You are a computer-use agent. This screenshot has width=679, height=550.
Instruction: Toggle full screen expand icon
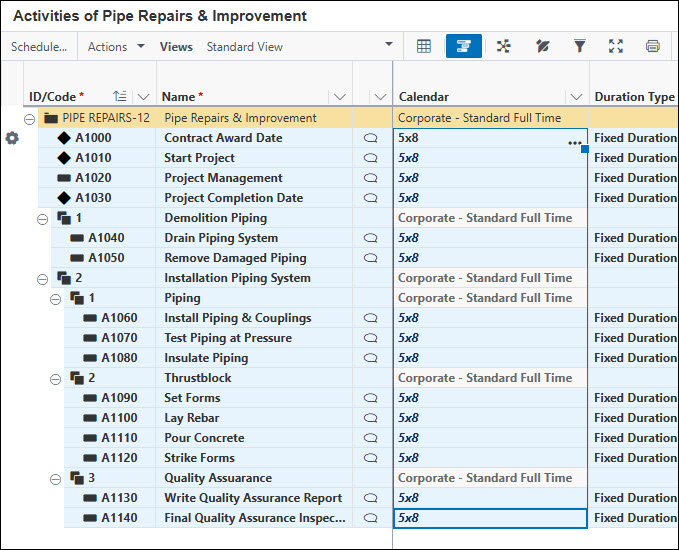pos(616,46)
